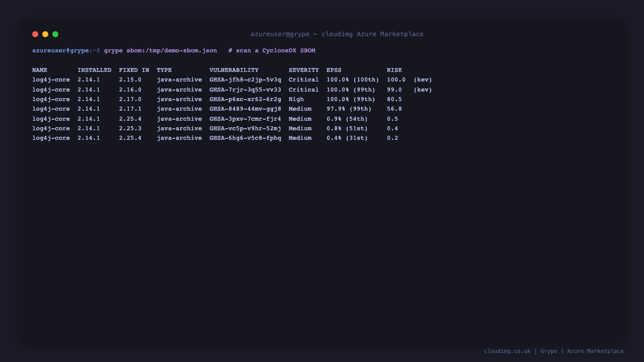Click fixed version 2.15.0
The height and width of the screenshot is (362, 644).
tap(130, 80)
